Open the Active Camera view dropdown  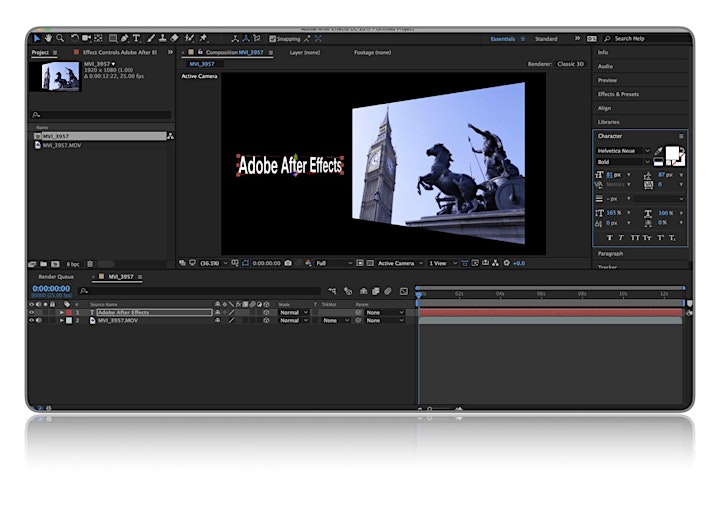pyautogui.click(x=400, y=263)
